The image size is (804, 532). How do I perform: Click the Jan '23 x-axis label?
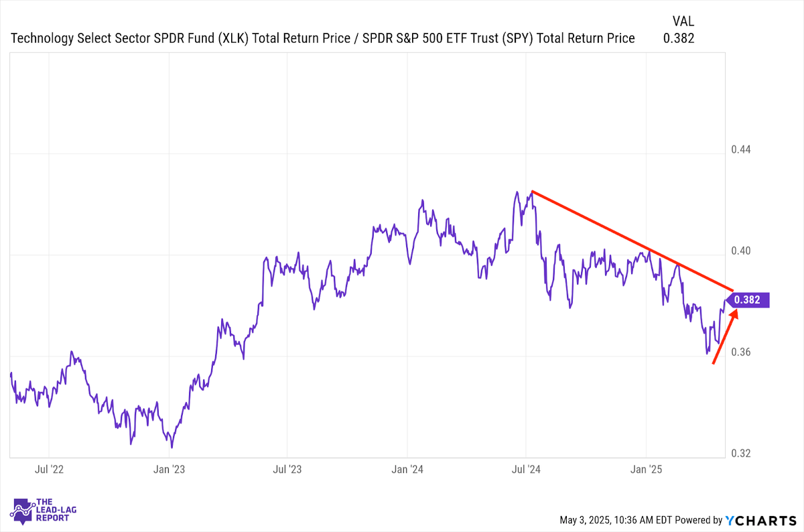click(x=169, y=470)
